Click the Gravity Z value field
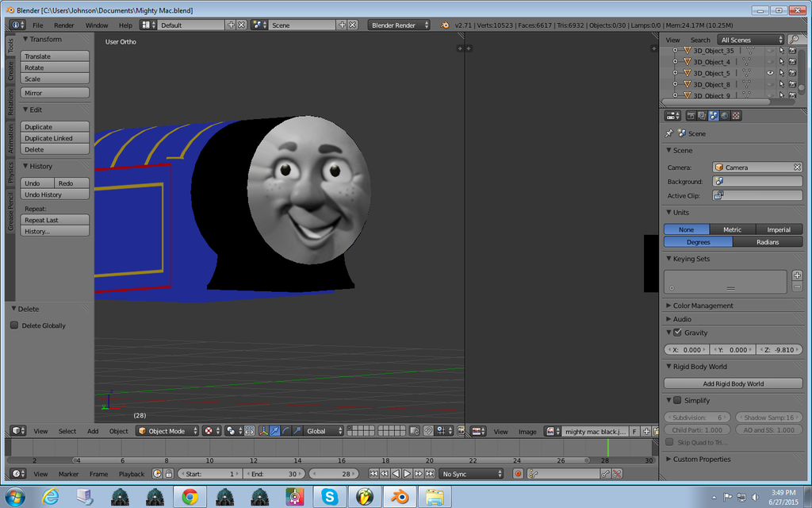 [779, 349]
